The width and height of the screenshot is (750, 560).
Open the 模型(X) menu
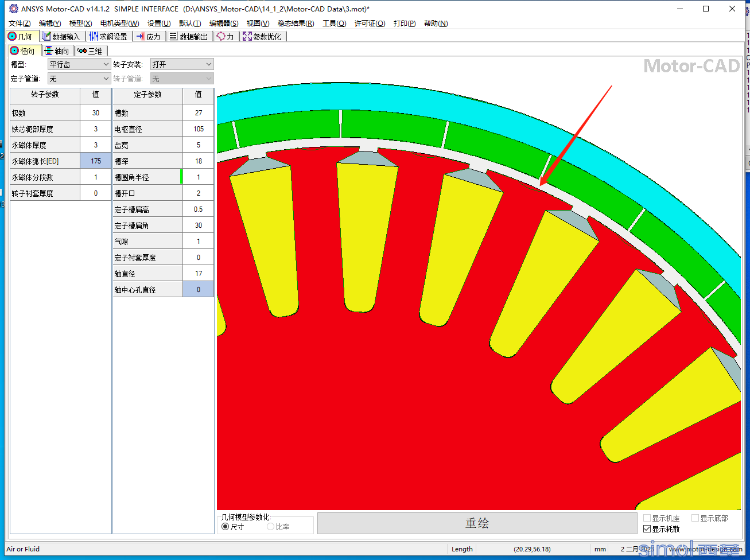[x=80, y=23]
